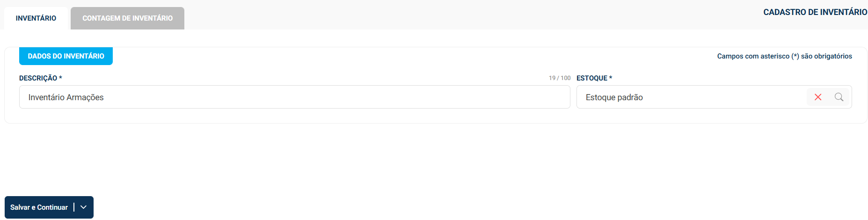The image size is (868, 220).
Task: Expand the Salvar e Continuar options arrow
Action: click(x=84, y=207)
